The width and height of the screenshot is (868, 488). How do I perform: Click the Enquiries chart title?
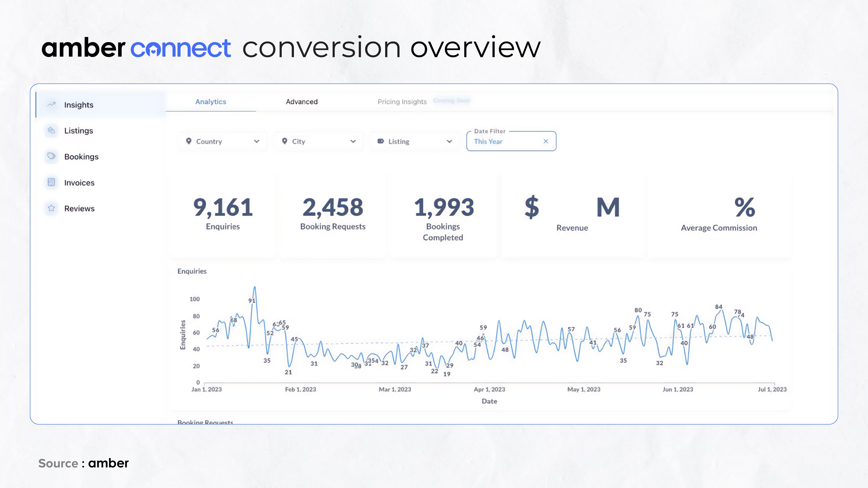pos(192,271)
